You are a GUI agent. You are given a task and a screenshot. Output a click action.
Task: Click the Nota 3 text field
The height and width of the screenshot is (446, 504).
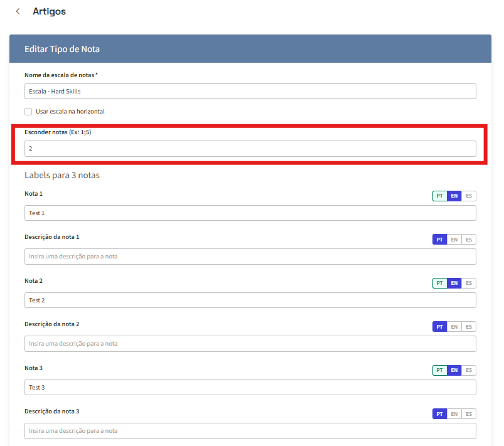coord(250,388)
